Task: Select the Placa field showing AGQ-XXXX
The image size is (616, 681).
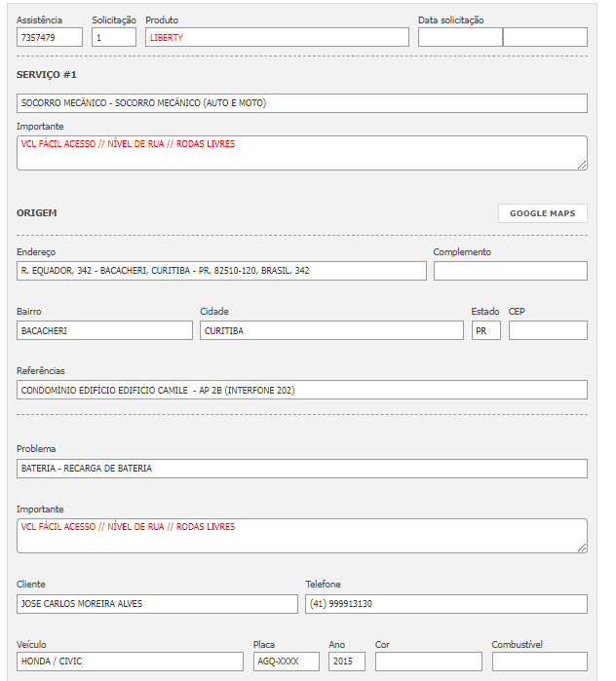Action: point(286,662)
